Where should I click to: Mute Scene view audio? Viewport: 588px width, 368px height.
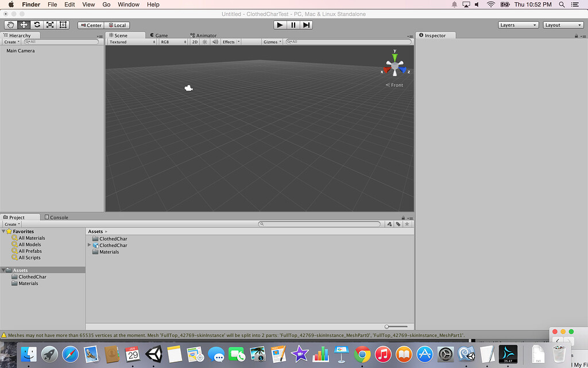point(215,41)
